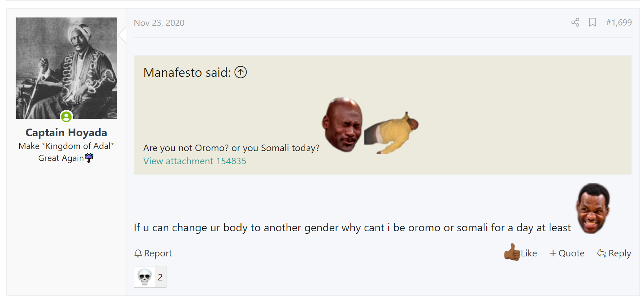Open the #1,699 post permalink
The image size is (644, 299).
pyautogui.click(x=619, y=23)
